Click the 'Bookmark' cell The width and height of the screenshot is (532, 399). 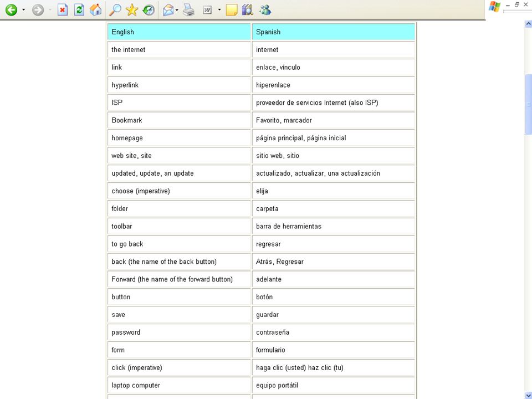click(x=179, y=120)
